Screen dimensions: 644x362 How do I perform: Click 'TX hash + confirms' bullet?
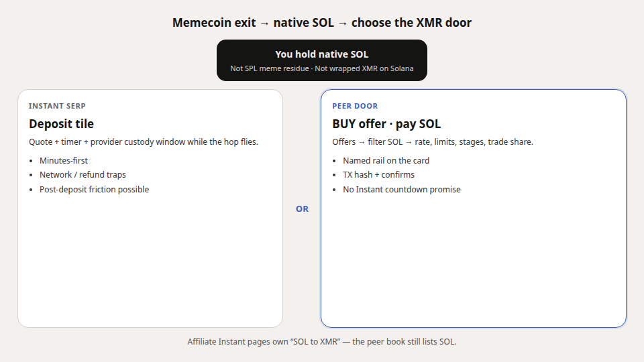378,175
